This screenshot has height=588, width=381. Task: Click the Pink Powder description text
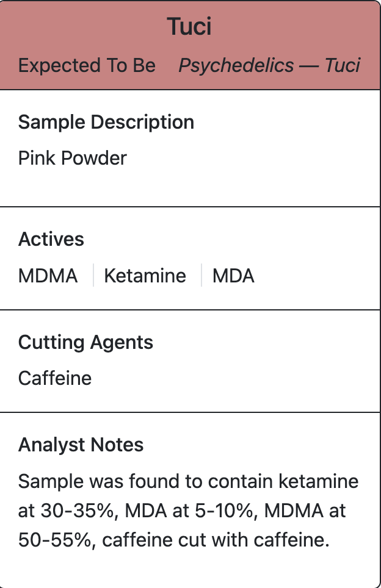click(x=73, y=158)
